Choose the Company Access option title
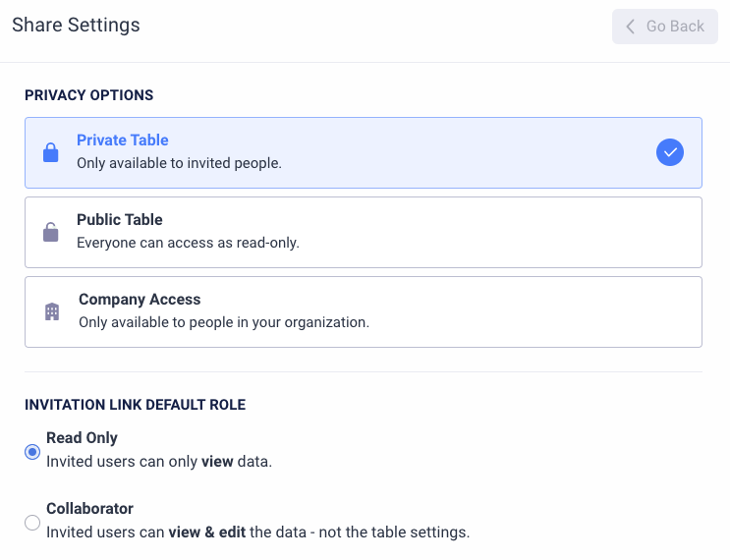This screenshot has height=560, width=730. tap(140, 300)
